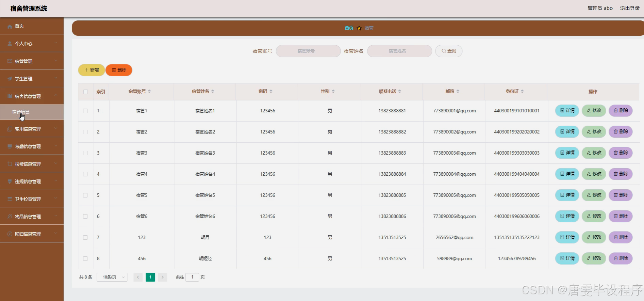Expand the 违规信息管理 menu chevron
The height and width of the screenshot is (301, 644).
coord(56,181)
